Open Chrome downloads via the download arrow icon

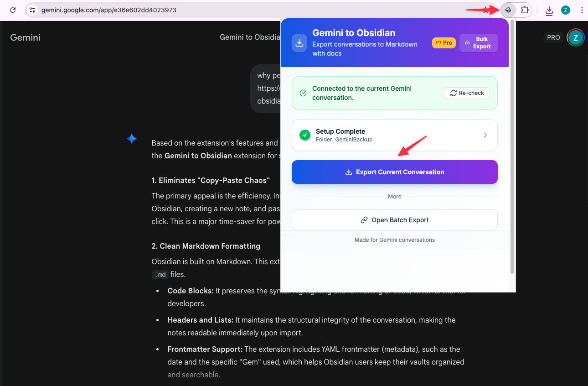point(549,10)
